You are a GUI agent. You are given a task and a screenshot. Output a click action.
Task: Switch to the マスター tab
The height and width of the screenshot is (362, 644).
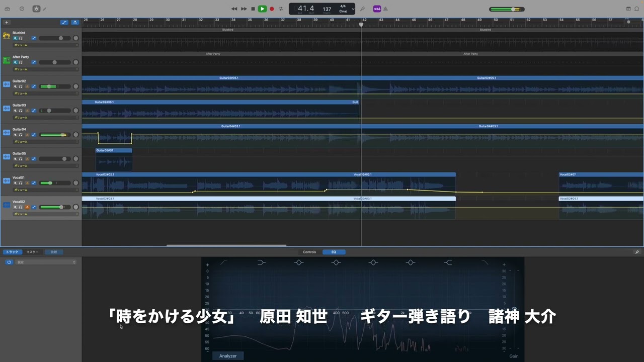[x=32, y=252]
